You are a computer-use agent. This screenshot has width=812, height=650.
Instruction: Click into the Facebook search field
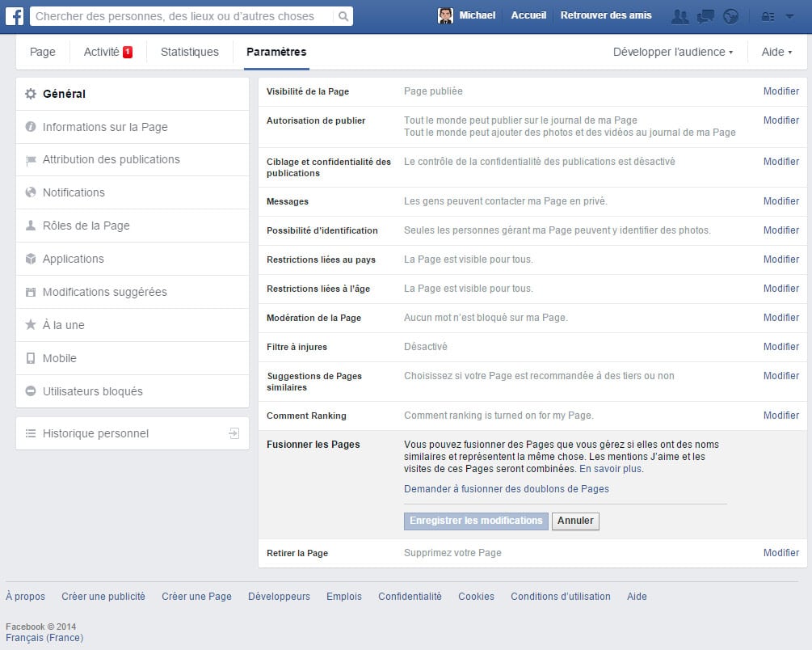click(x=182, y=16)
